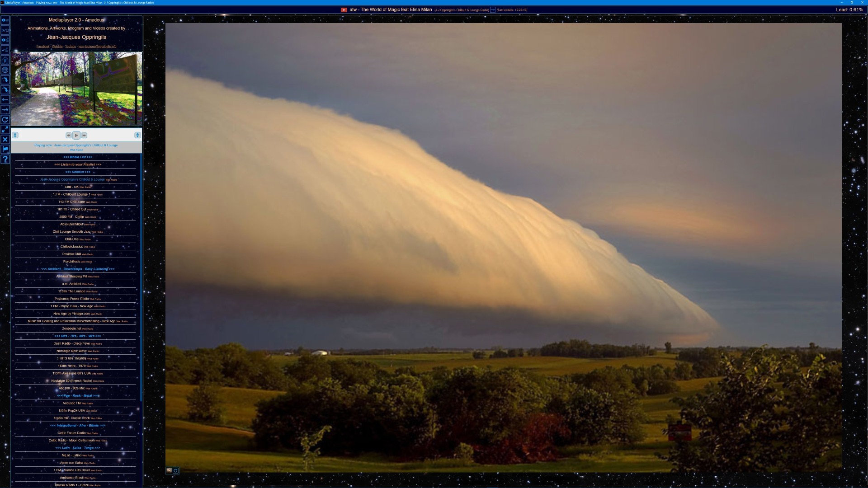Viewport: 868px width, 488px height.
Task: Select the Chill Lounge Smooth Jazz station
Action: coord(71,232)
